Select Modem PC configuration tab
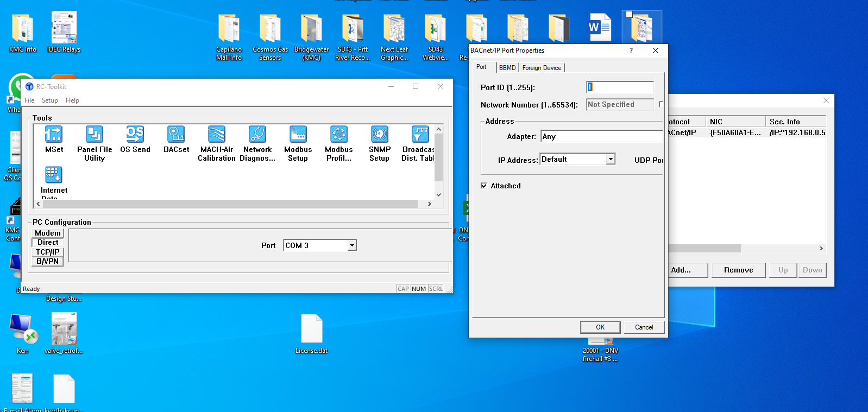The width and height of the screenshot is (868, 412). (x=48, y=233)
